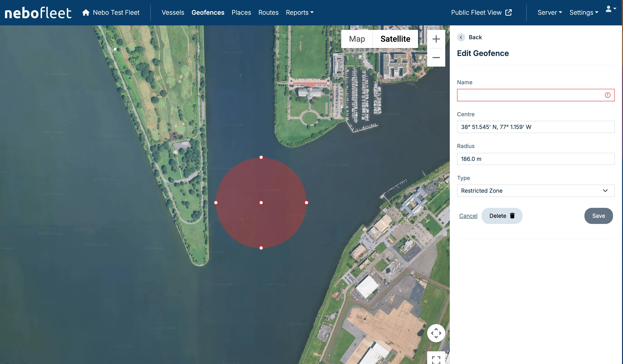Open the Routes page

(x=268, y=13)
